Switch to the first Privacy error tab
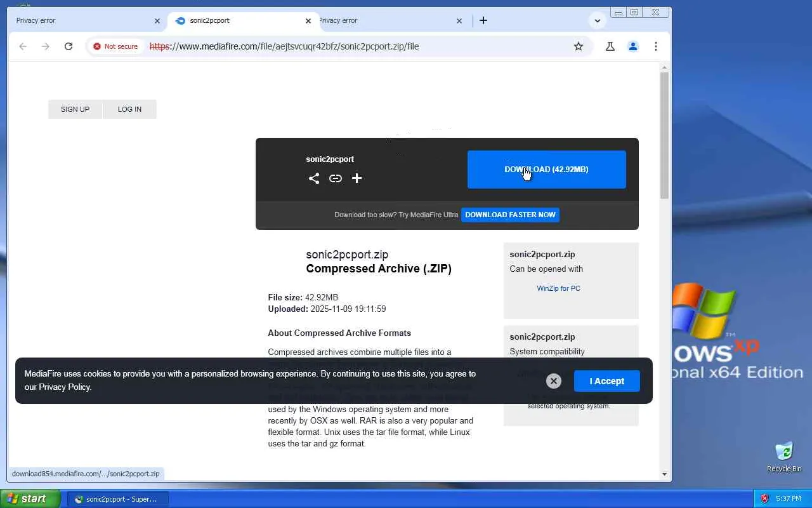 point(82,20)
